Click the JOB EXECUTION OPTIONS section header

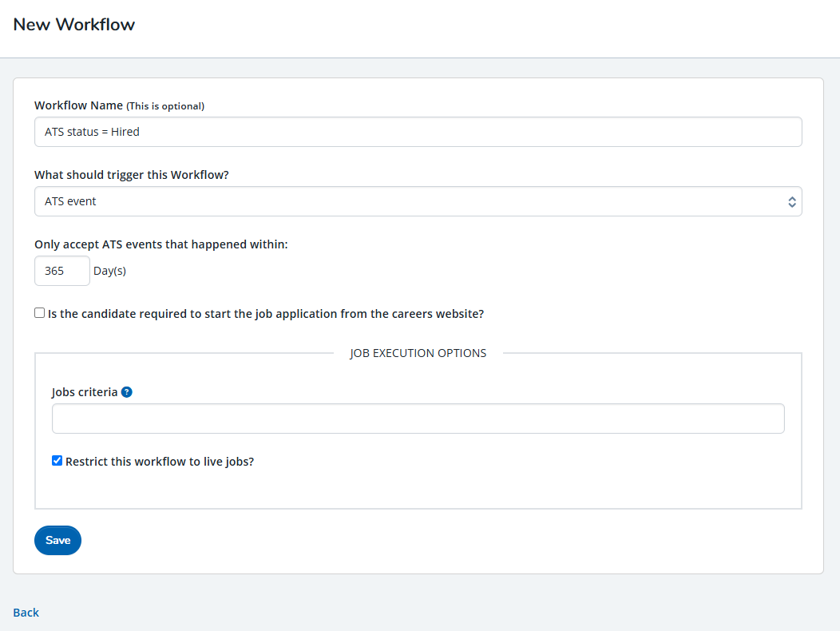418,352
